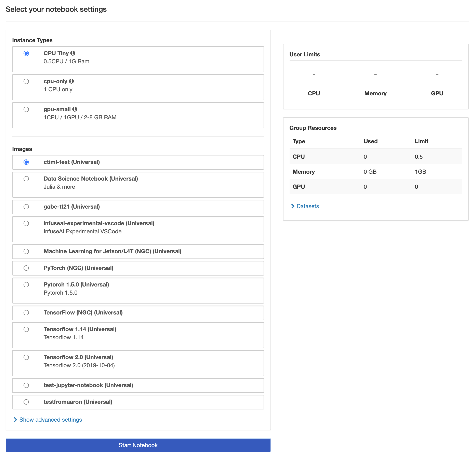Click the '0.5CPU / 1G Ram' text
This screenshot has height=463, width=476.
[66, 61]
